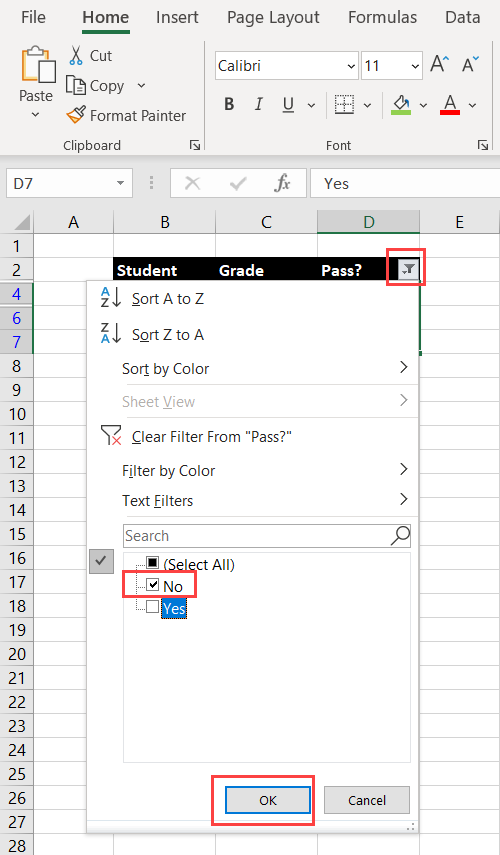Click the Cancel button
Viewport: 500px width, 855px height.
coord(366,800)
